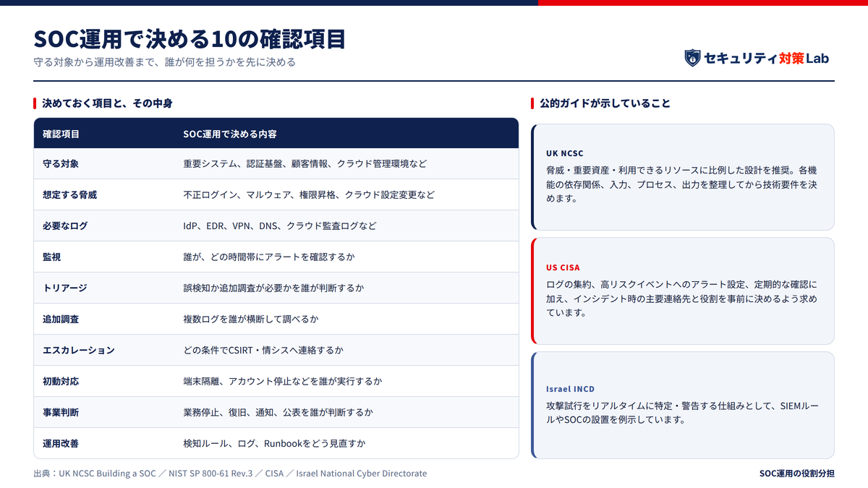This screenshot has width=868, height=488.
Task: Open the US CISA guide card
Action: (683, 291)
